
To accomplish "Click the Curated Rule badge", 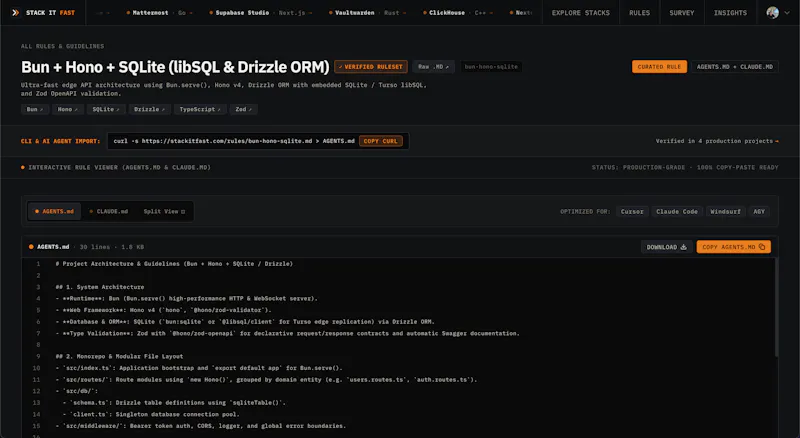I will point(659,67).
